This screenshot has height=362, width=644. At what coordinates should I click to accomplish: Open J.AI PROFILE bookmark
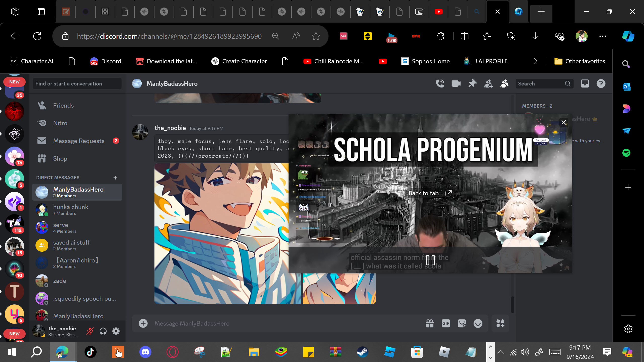point(486,61)
